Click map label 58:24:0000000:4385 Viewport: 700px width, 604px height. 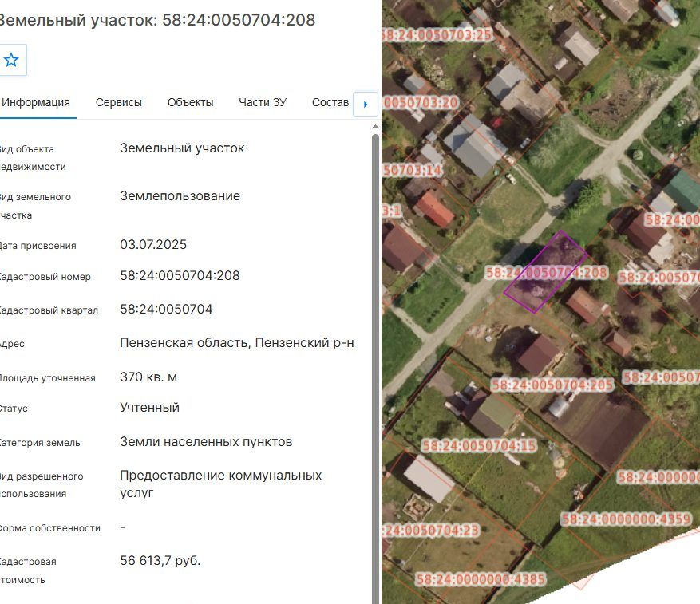tap(481, 579)
